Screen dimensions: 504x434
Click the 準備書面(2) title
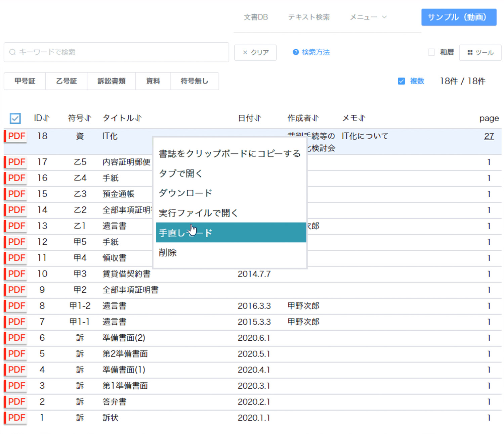coord(124,338)
